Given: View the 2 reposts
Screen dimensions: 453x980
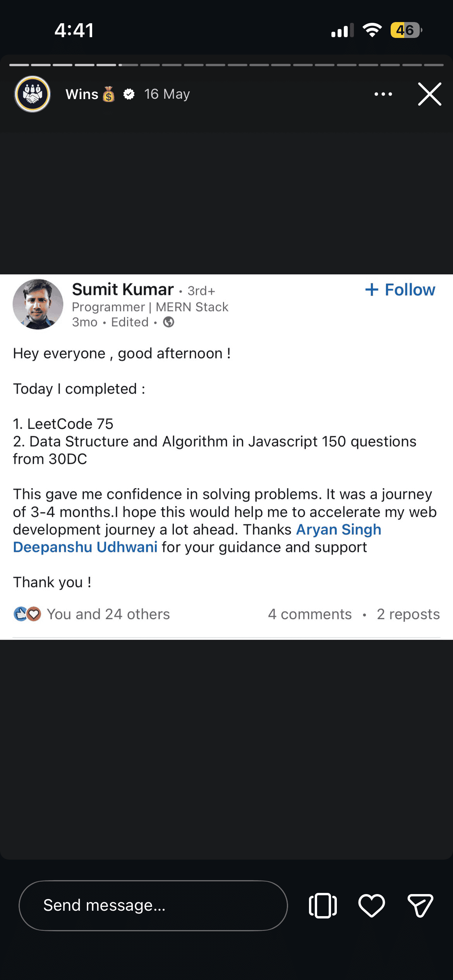Looking at the screenshot, I should tap(408, 613).
